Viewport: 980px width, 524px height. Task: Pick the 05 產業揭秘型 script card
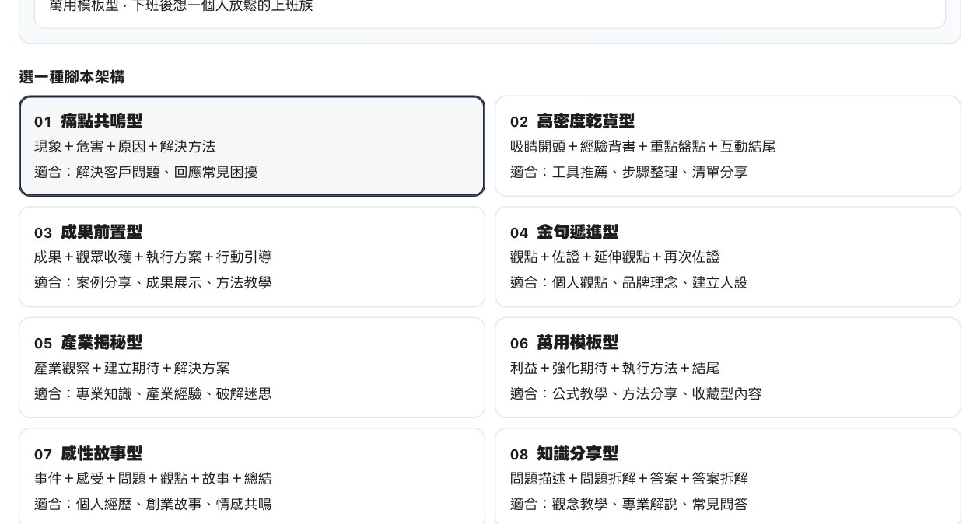(252, 368)
